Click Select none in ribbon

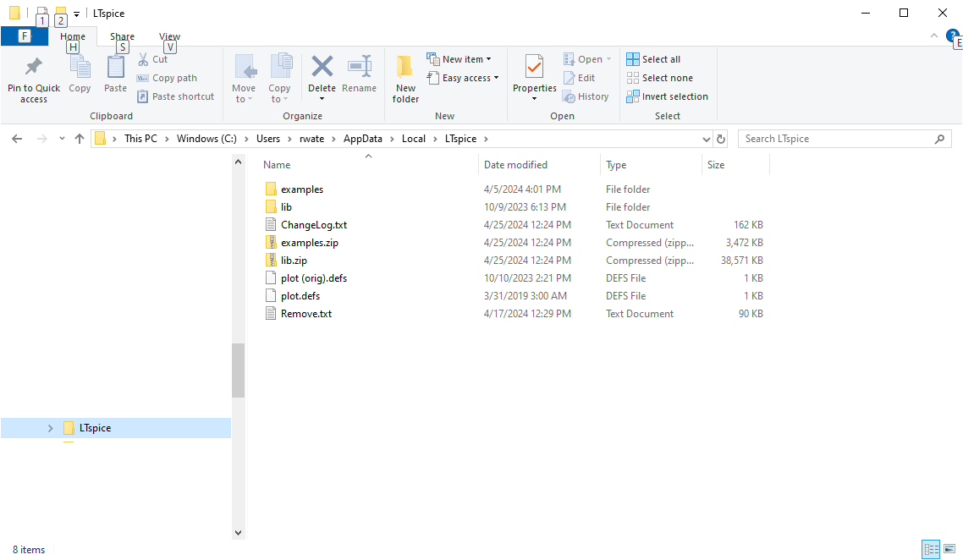click(659, 78)
